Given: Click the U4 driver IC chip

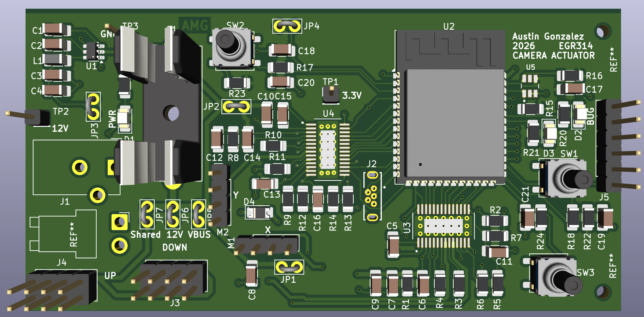Looking at the screenshot, I should click(328, 150).
